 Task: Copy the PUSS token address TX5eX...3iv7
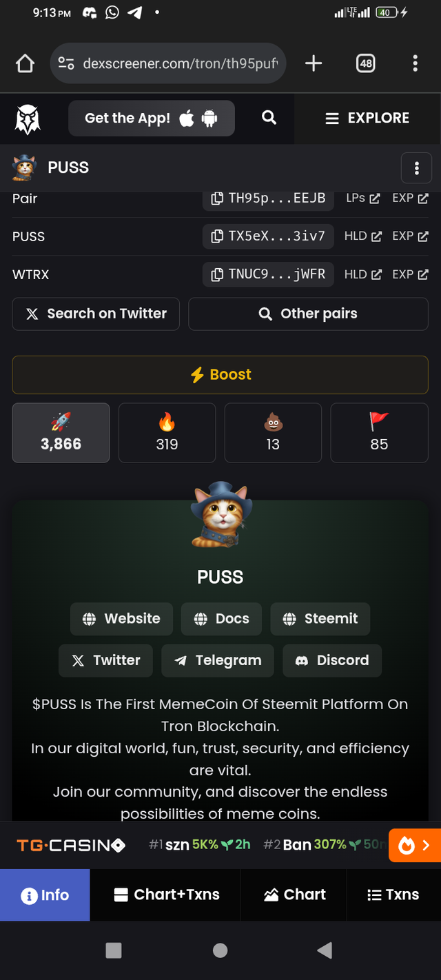point(267,236)
